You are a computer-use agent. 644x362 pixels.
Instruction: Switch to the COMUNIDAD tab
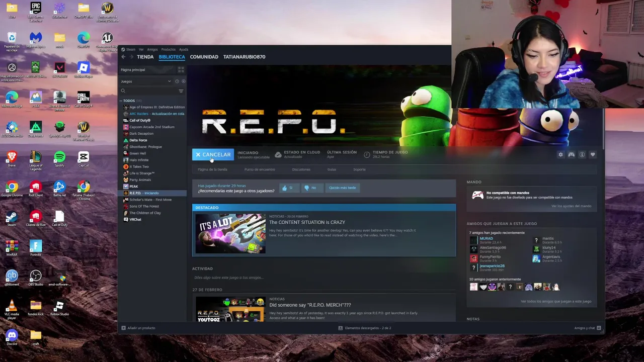[204, 57]
